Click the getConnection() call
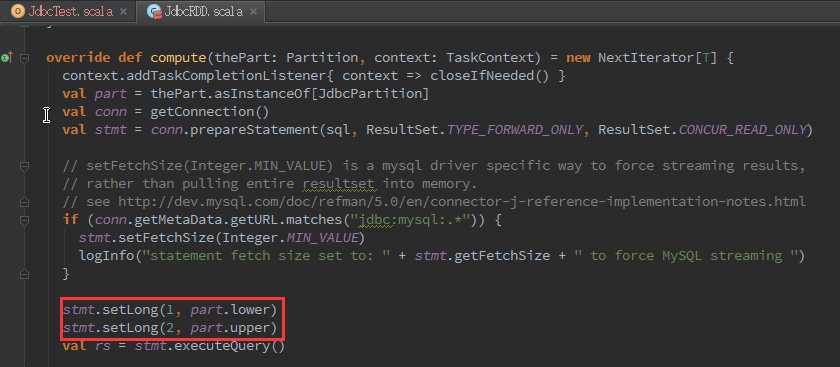This screenshot has height=367, width=840. tap(209, 111)
